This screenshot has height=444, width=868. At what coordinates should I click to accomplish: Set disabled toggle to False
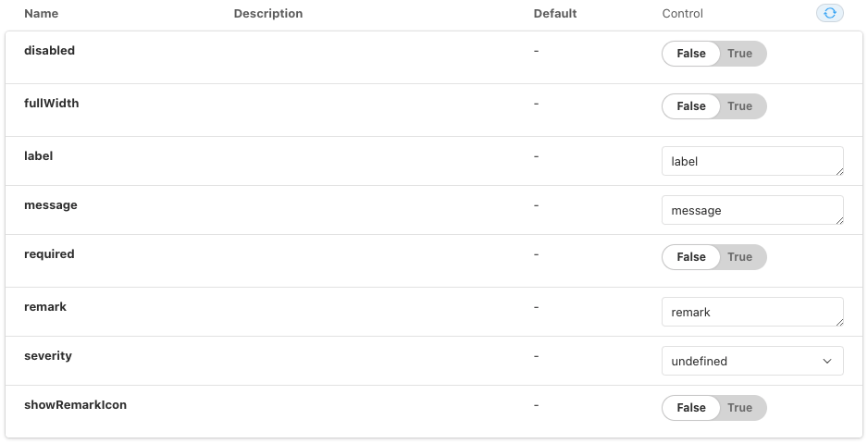pos(691,54)
